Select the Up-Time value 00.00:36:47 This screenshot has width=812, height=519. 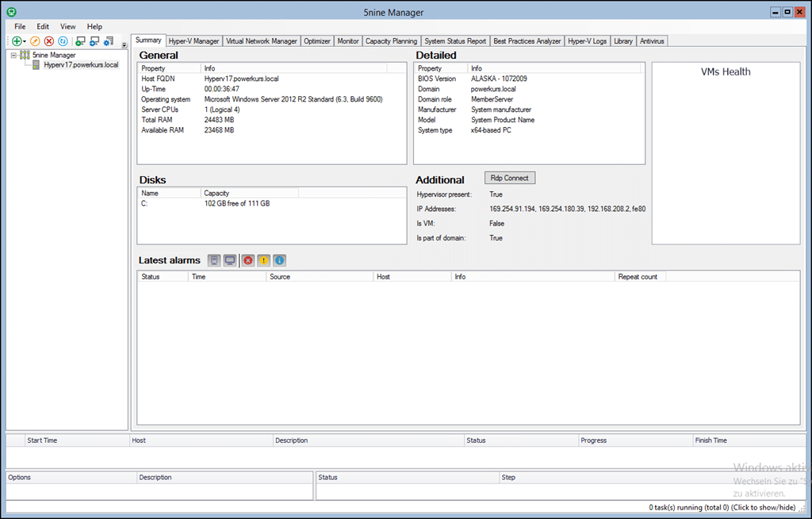tap(222, 89)
